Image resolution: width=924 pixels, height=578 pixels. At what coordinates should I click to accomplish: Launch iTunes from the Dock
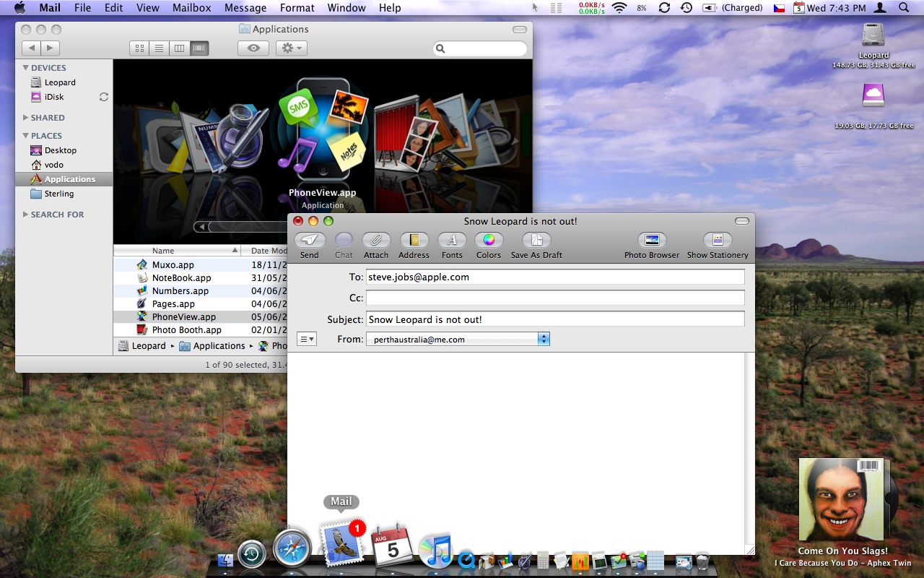pyautogui.click(x=435, y=550)
